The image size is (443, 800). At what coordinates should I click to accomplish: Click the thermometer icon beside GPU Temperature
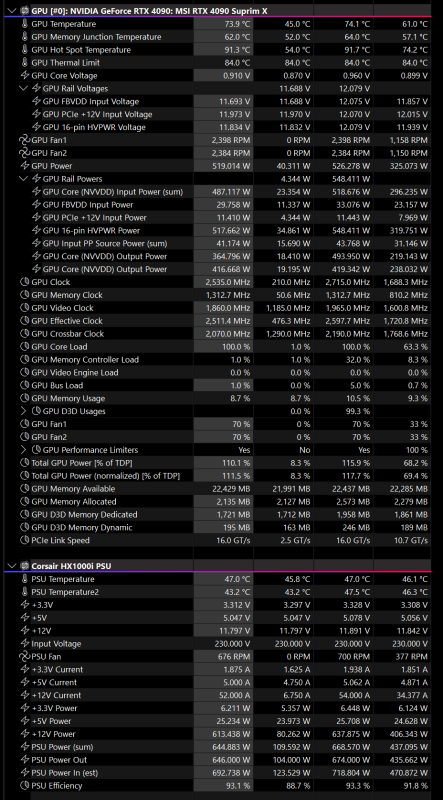(x=25, y=24)
